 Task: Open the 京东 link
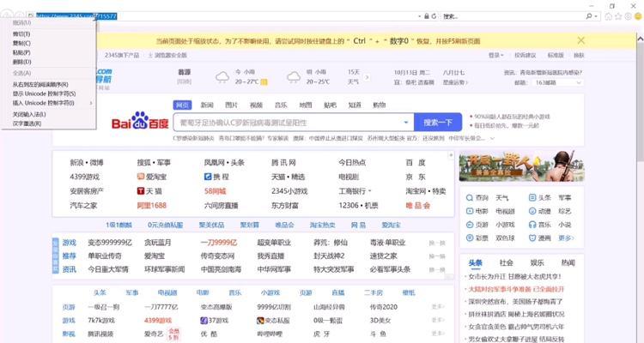416,177
